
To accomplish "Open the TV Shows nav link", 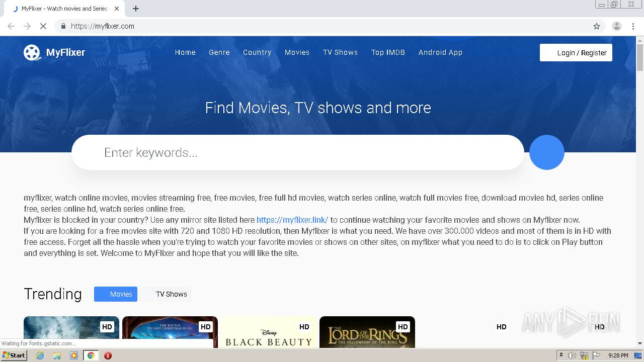I will 340,52.
